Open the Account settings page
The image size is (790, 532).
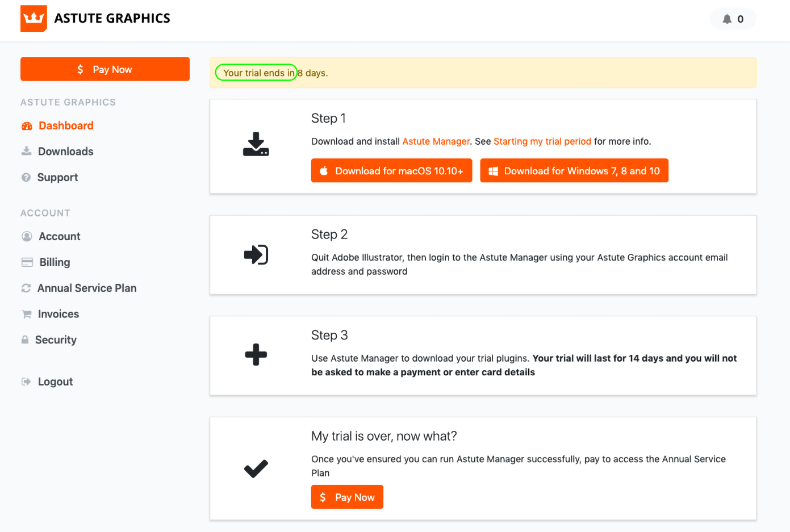[x=59, y=236]
